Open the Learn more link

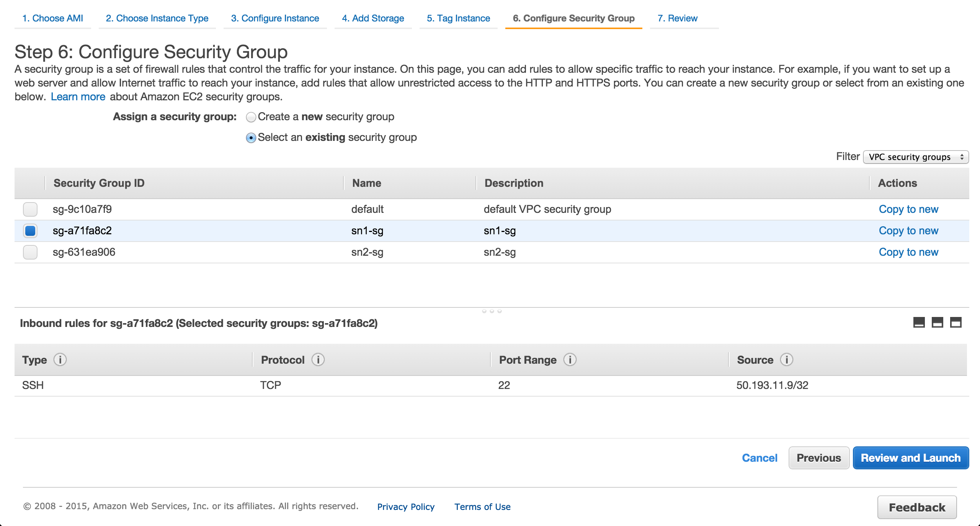78,97
